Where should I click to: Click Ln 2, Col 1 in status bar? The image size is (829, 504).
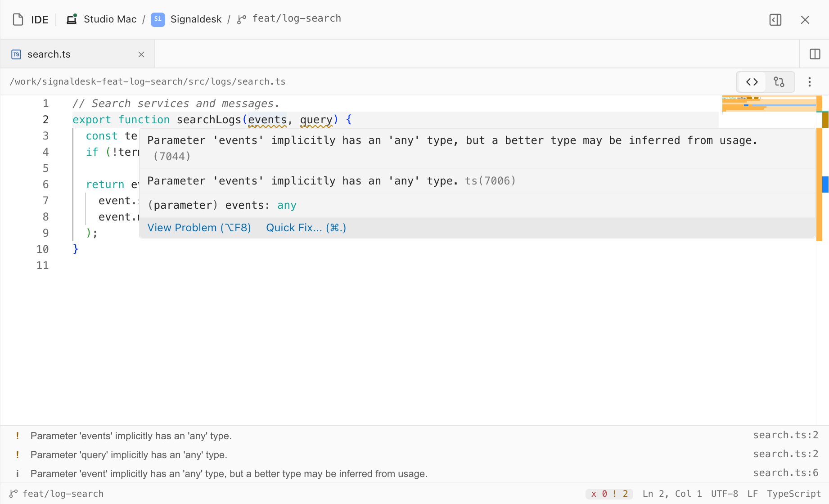coord(672,494)
